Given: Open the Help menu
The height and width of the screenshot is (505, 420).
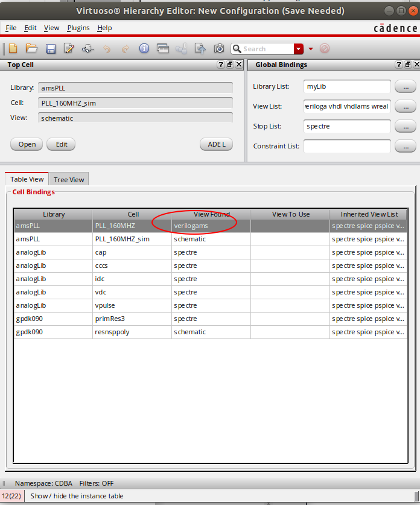Looking at the screenshot, I should pyautogui.click(x=104, y=28).
